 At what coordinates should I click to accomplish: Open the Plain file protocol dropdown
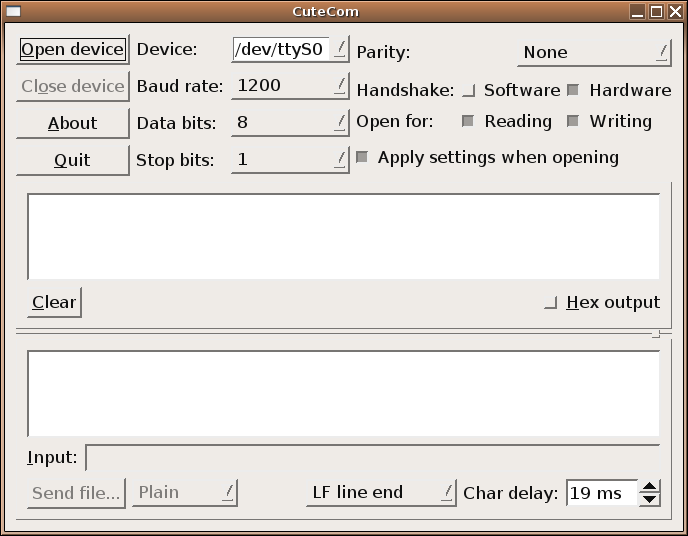pyautogui.click(x=185, y=493)
